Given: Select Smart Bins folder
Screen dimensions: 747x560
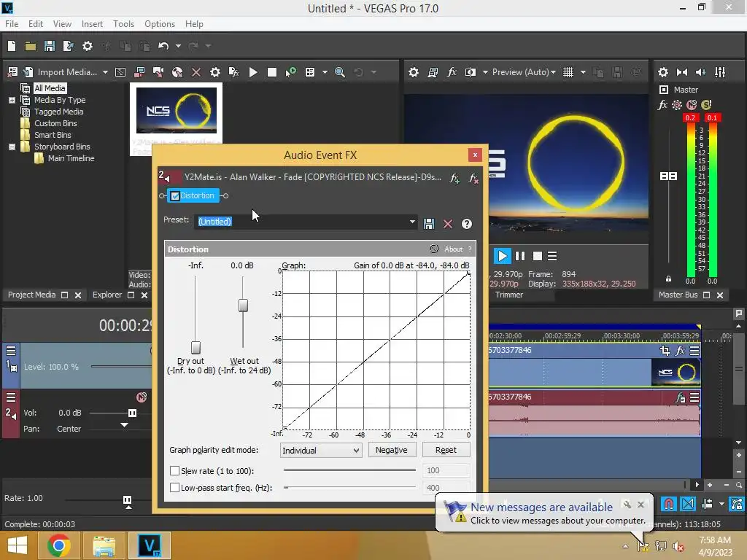Looking at the screenshot, I should (53, 135).
